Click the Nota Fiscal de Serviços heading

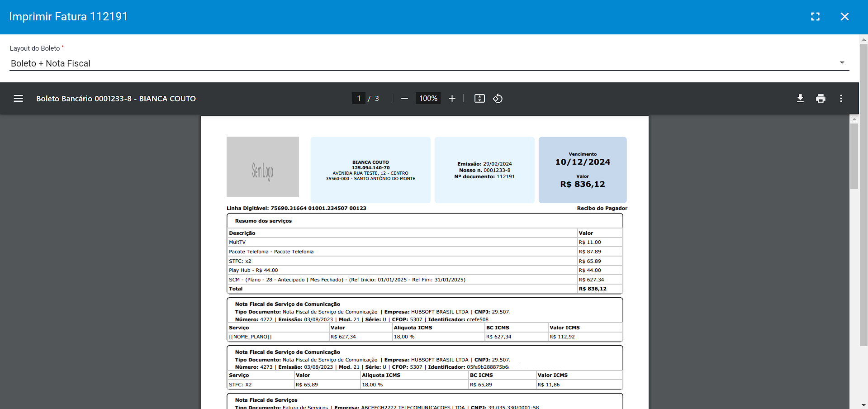(x=266, y=400)
